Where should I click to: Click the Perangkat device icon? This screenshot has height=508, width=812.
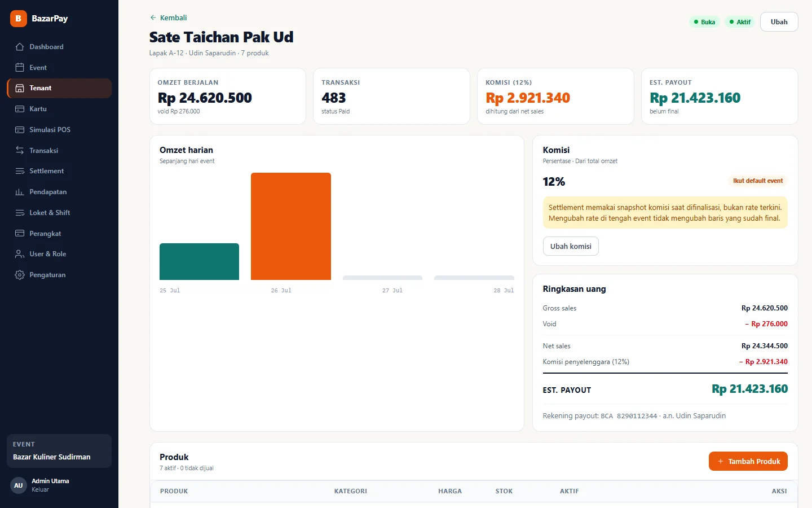(20, 234)
